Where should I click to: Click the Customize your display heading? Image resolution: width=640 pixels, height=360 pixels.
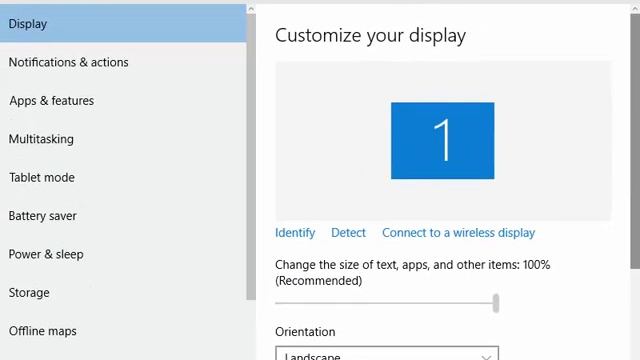click(370, 36)
